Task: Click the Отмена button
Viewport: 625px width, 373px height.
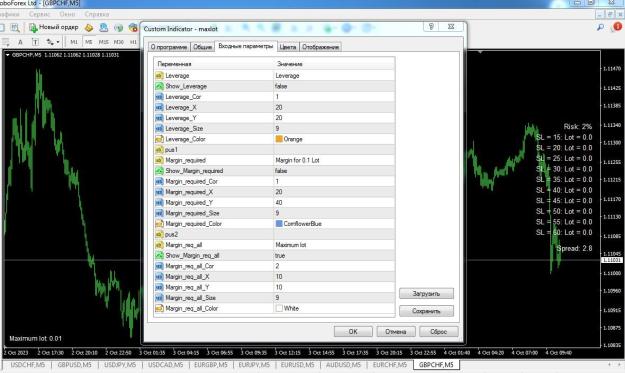Action: pos(396,332)
